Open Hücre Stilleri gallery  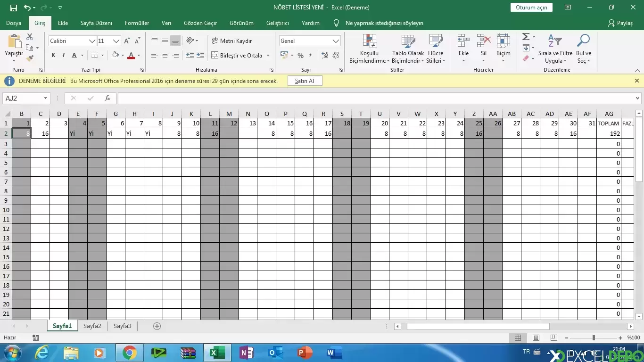(436, 49)
